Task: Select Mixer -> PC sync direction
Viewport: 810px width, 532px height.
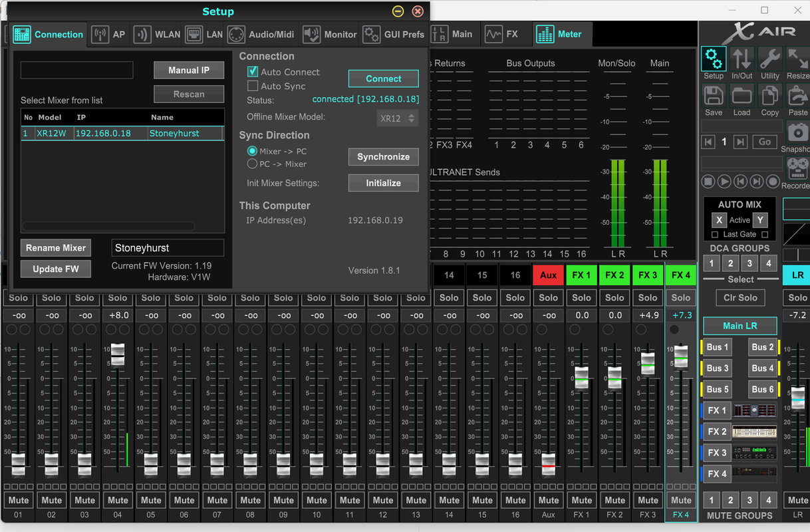Action: [x=252, y=152]
